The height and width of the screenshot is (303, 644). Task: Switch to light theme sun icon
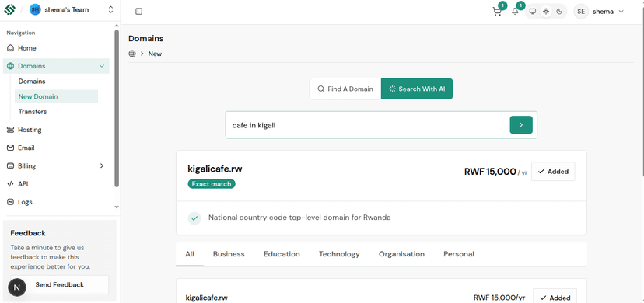(x=546, y=12)
